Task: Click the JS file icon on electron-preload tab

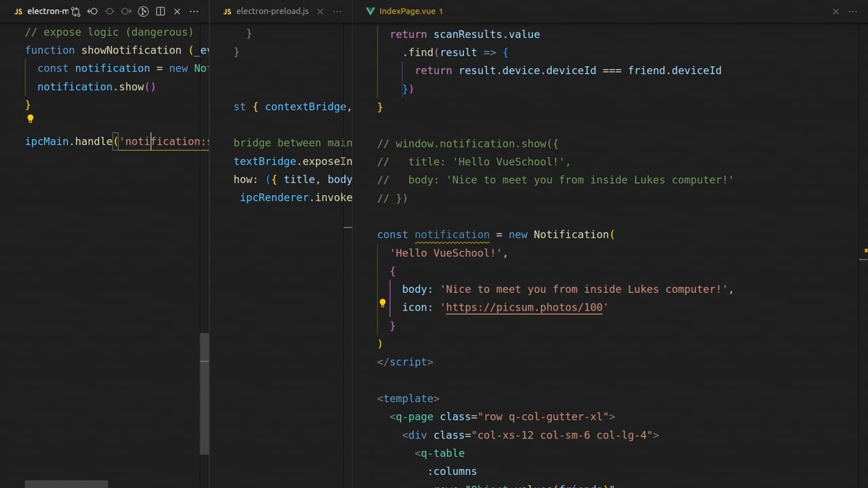Action: point(227,12)
